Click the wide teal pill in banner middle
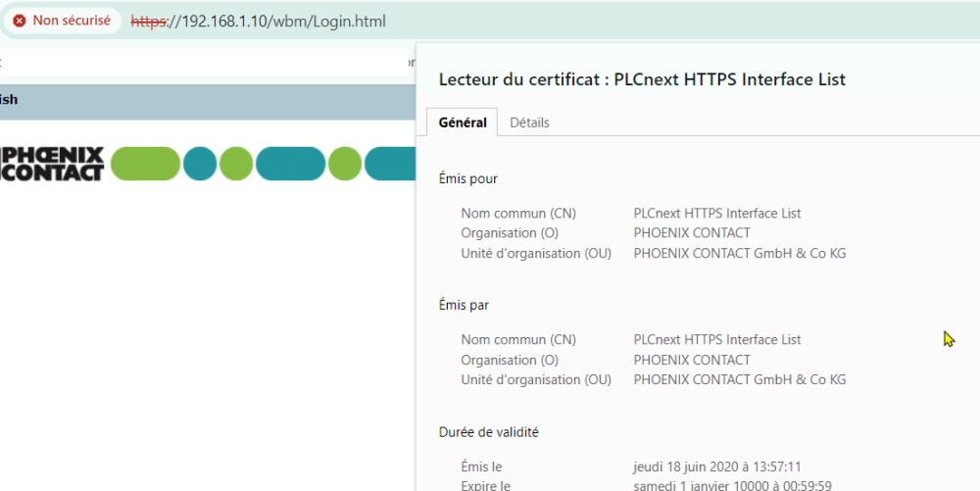 point(290,164)
